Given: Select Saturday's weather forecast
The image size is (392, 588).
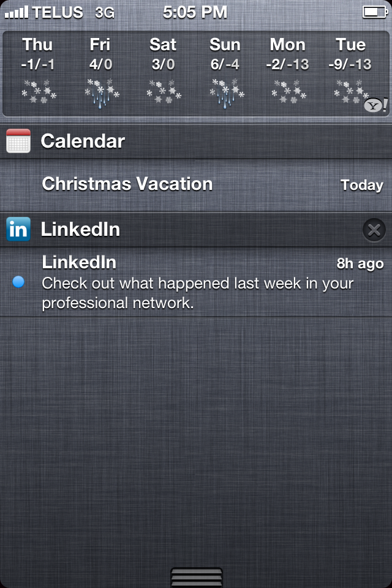Looking at the screenshot, I should (163, 70).
